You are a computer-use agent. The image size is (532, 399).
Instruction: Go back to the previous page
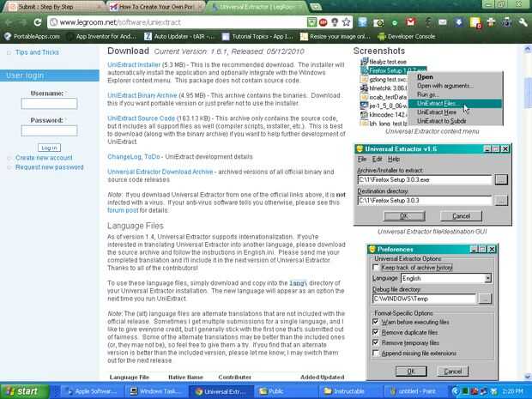(x=9, y=22)
